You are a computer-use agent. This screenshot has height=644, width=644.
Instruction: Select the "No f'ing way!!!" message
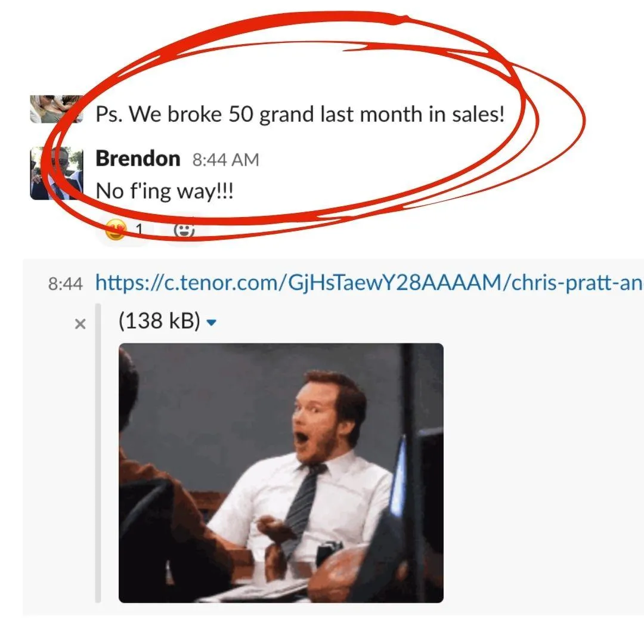point(165,191)
